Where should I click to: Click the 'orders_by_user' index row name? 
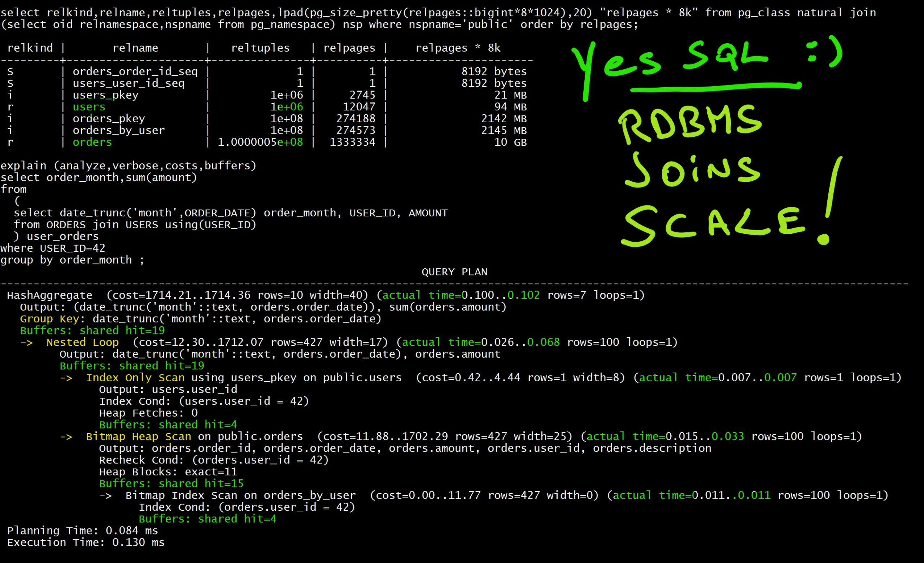click(118, 131)
